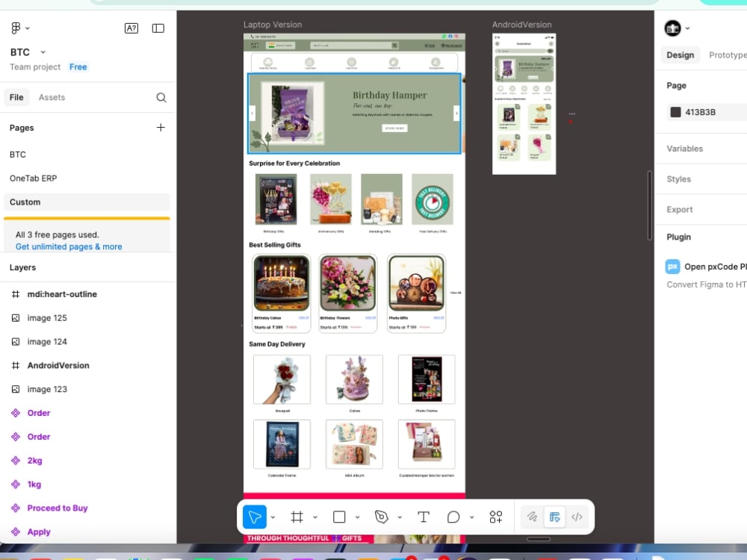
Task: Expand the Move tool options chevron
Action: pyautogui.click(x=273, y=517)
